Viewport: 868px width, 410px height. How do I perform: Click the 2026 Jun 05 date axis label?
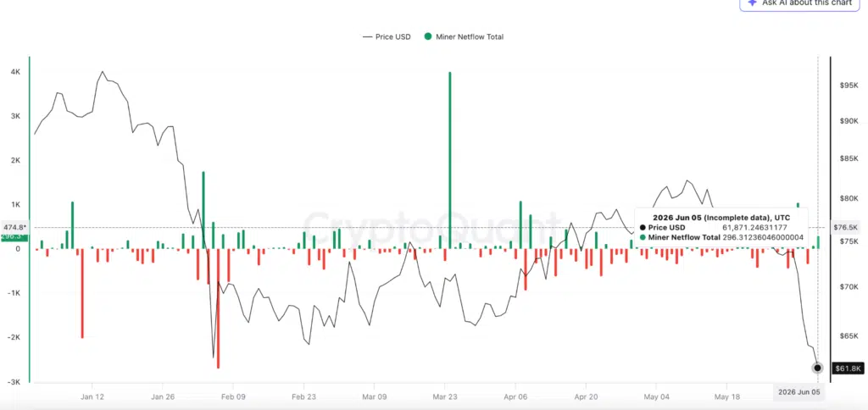point(798,391)
